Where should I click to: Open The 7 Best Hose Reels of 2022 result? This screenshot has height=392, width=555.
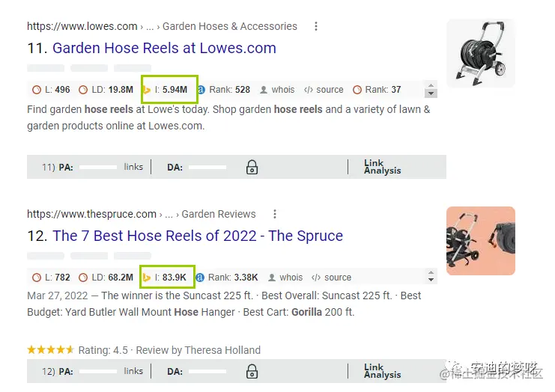coord(198,236)
